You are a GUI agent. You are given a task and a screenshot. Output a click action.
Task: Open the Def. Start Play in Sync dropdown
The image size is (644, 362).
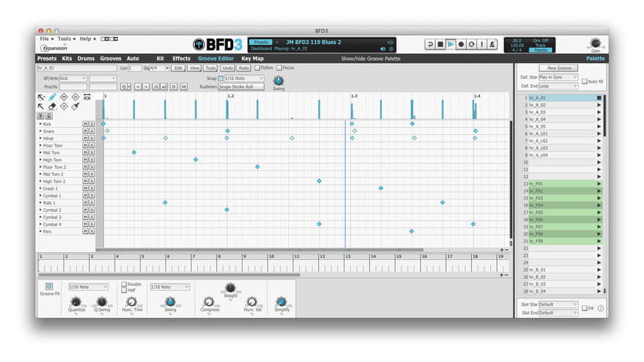(x=558, y=77)
